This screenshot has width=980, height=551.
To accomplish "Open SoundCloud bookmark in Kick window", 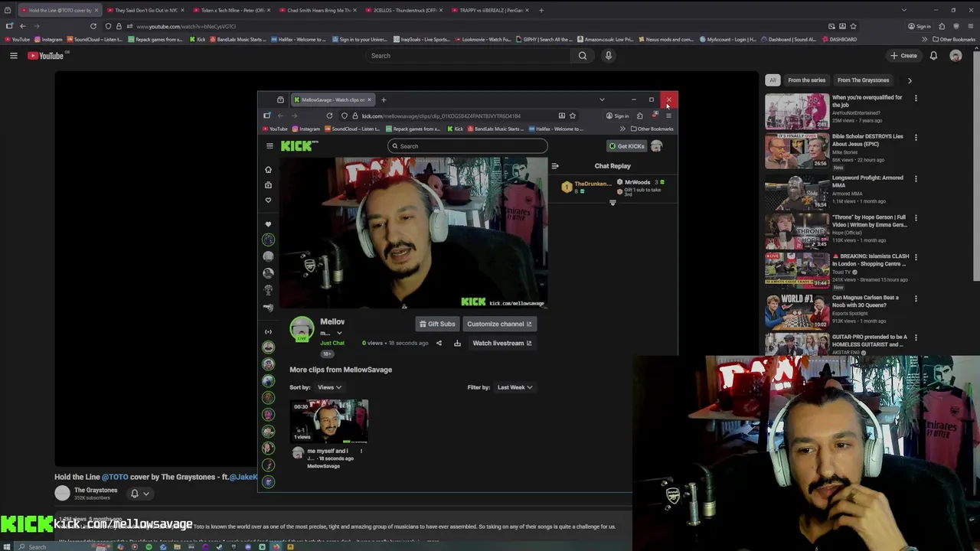I will pyautogui.click(x=353, y=129).
